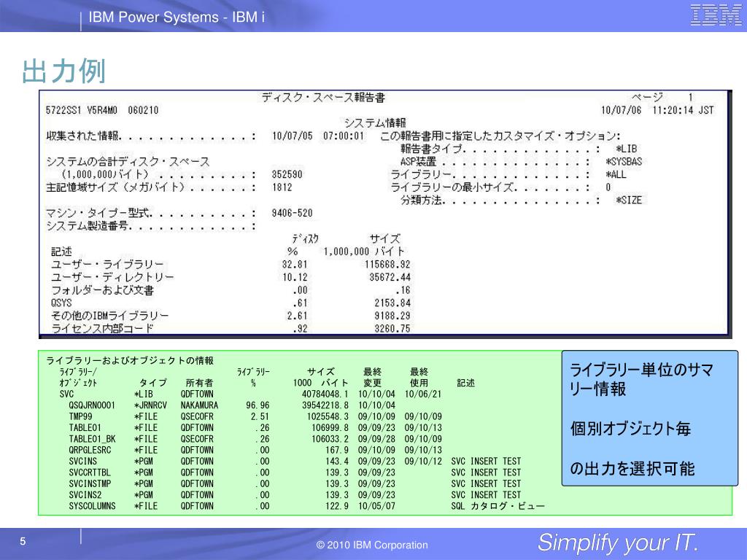The height and width of the screenshot is (560, 747).
Task: Click the 'TMP99' object name
Action: [80, 416]
